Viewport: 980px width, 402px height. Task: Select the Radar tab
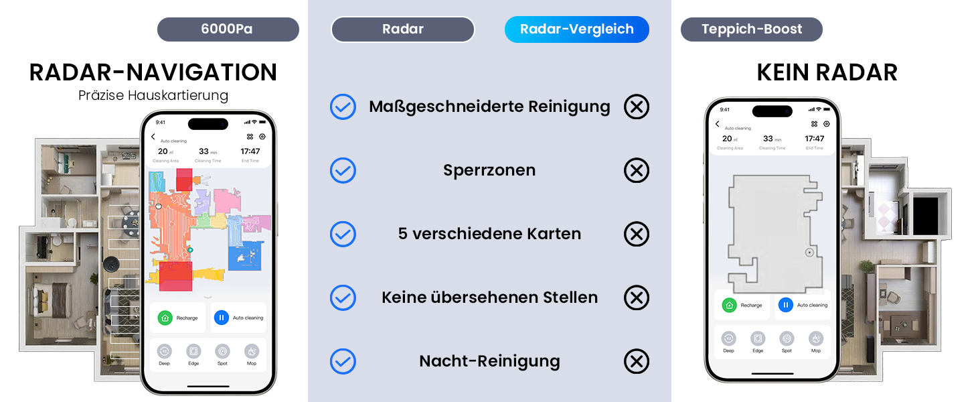[402, 29]
